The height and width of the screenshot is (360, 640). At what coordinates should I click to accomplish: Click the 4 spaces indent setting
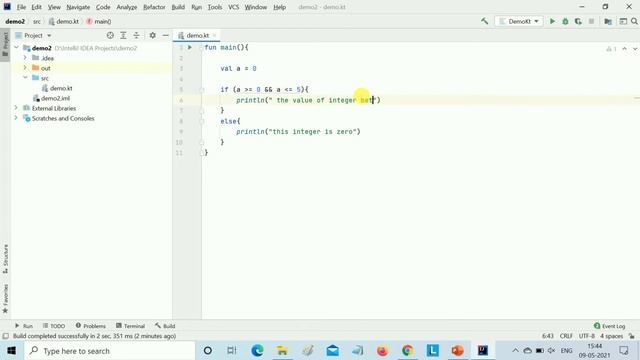[x=611, y=336]
